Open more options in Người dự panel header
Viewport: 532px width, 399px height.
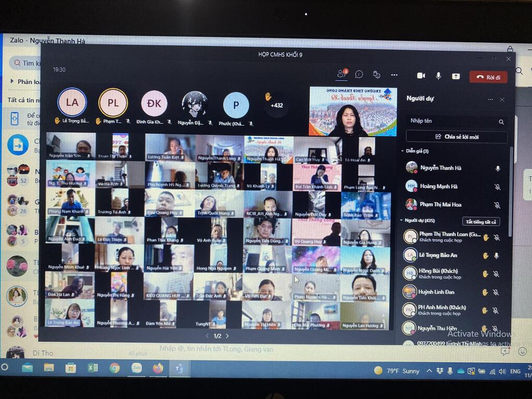[490, 100]
